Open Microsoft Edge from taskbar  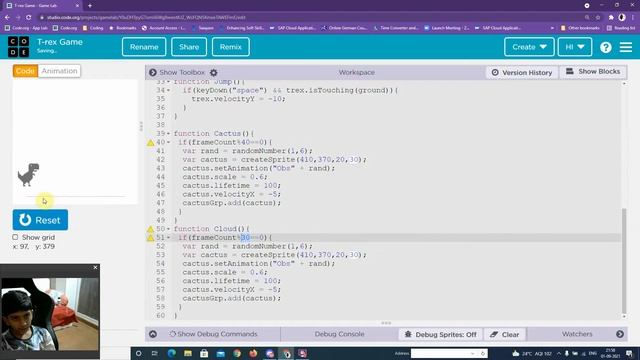click(171, 353)
